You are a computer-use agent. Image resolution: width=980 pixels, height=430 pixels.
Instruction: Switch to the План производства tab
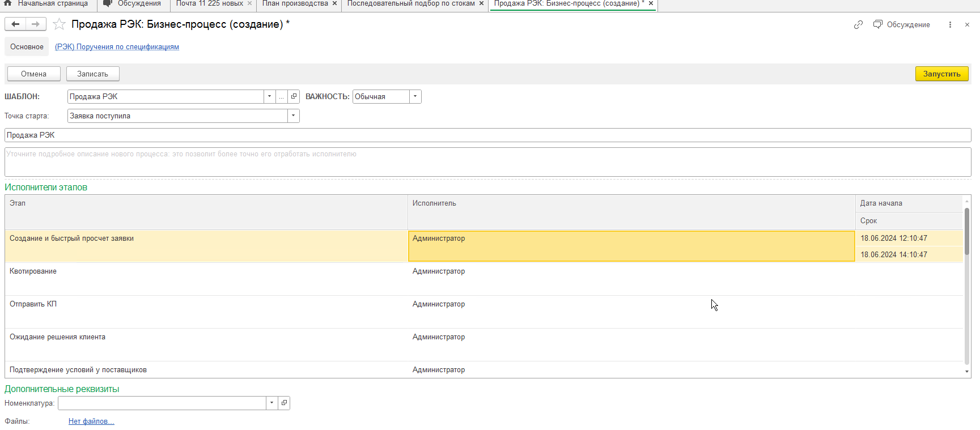coord(295,4)
